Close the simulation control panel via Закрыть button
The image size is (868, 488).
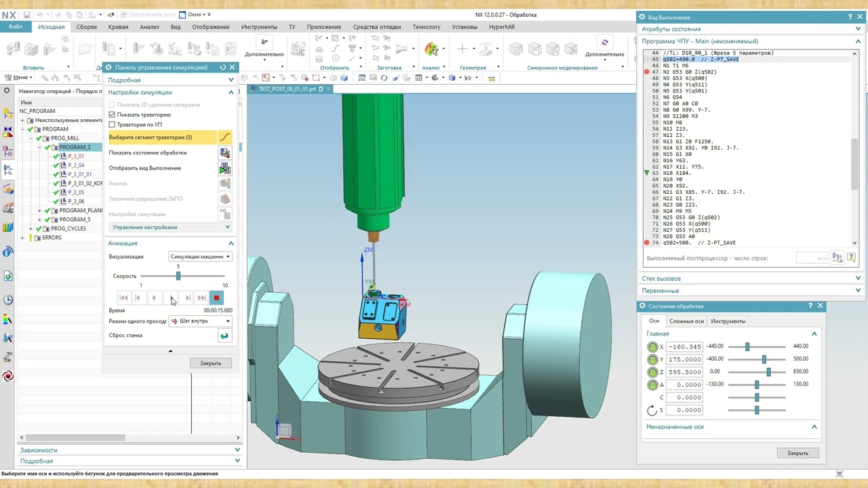click(x=210, y=363)
